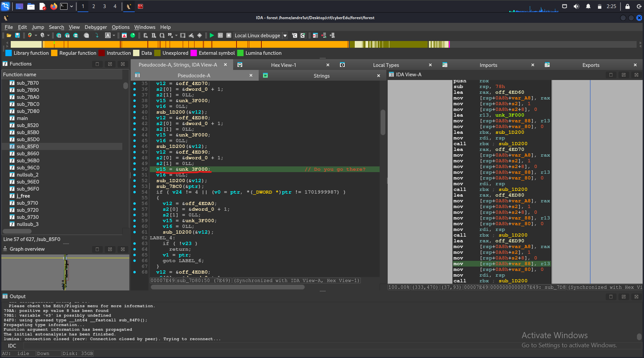Click the text search 'A' icon
This screenshot has width=644, height=358.
pos(108,35)
